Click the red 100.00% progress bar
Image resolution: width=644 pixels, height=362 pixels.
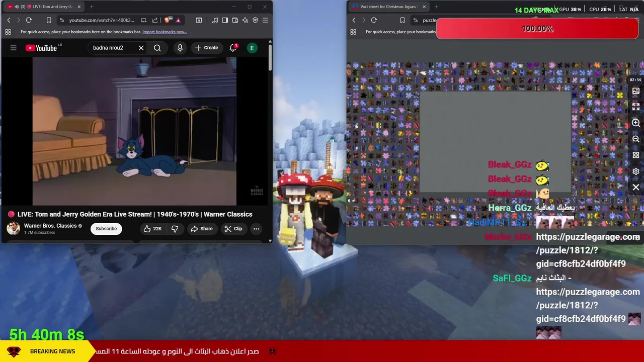[x=537, y=29]
